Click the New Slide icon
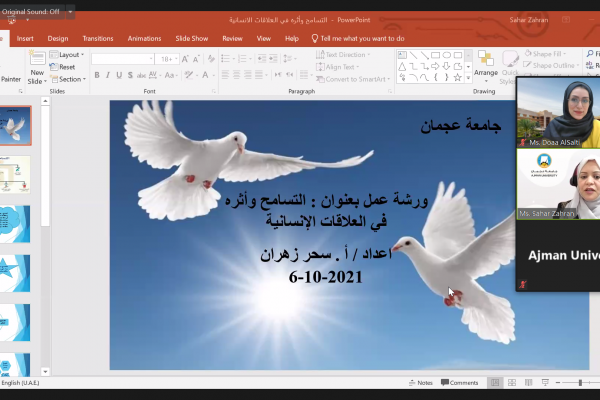 (x=37, y=62)
